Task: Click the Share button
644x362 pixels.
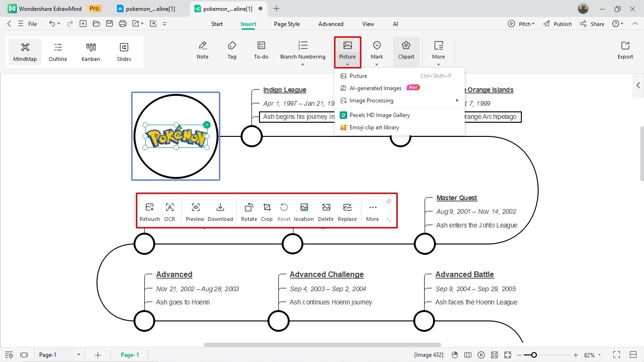Action: coord(592,24)
